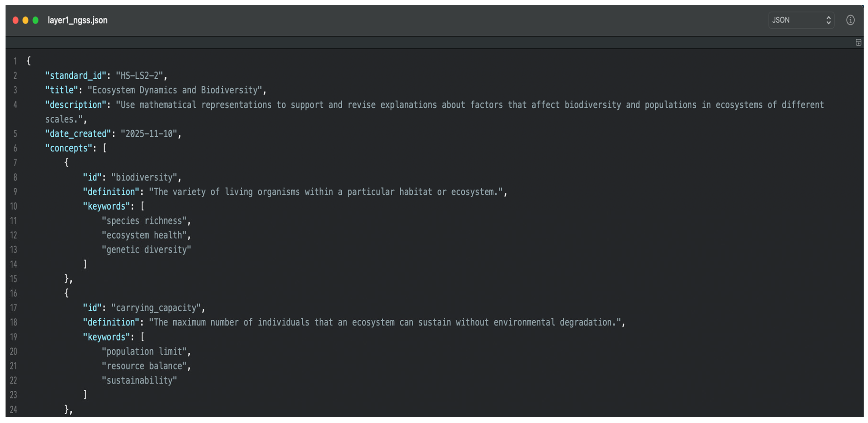
Task: Zoom the window with green button
Action: pos(35,21)
